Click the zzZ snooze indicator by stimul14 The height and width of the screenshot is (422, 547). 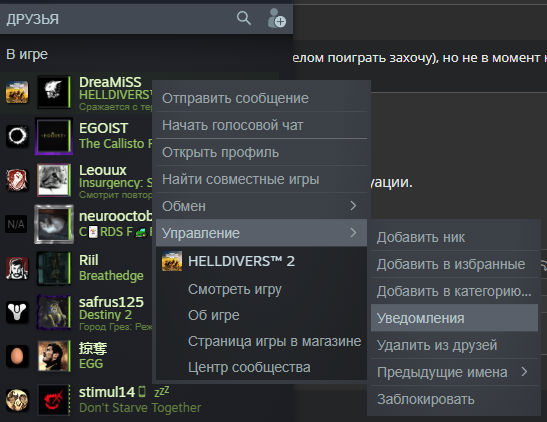click(162, 391)
